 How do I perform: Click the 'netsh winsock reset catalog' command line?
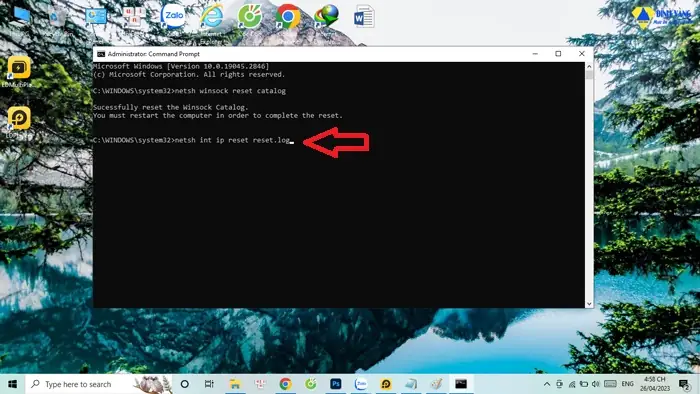[x=189, y=91]
